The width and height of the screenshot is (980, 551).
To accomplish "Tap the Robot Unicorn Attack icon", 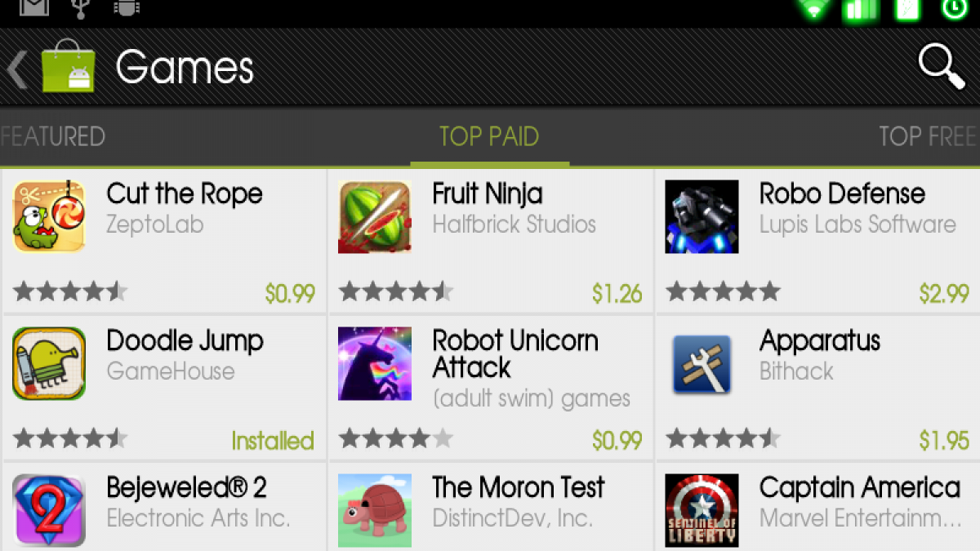I will coord(375,364).
